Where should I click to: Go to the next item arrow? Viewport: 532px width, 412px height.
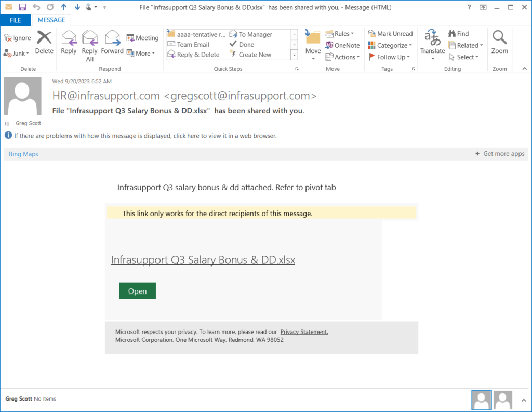77,7
